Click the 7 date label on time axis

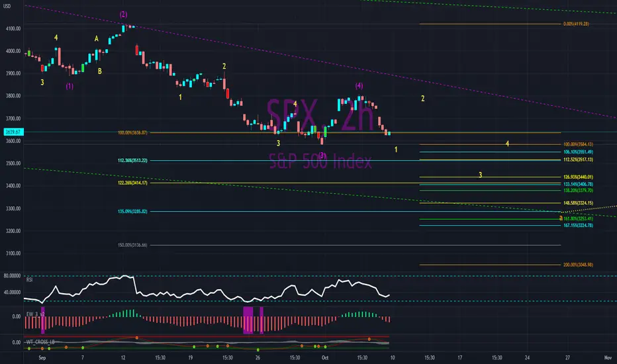click(x=83, y=357)
